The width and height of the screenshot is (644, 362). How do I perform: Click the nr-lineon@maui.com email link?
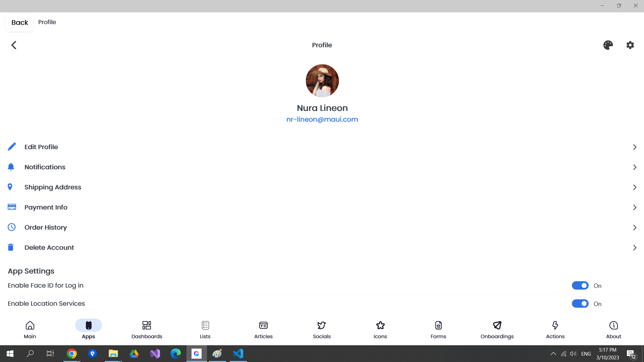coord(322,119)
